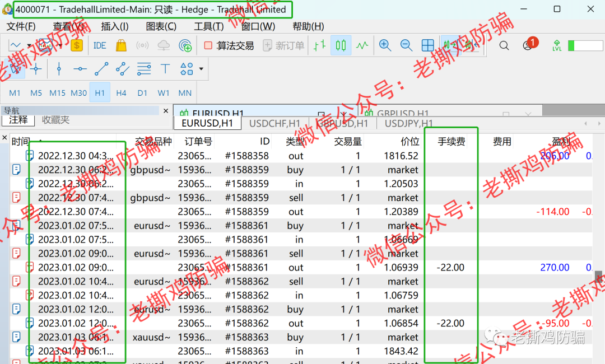Select the profit value -114.00
The width and height of the screenshot is (605, 364).
pos(552,212)
